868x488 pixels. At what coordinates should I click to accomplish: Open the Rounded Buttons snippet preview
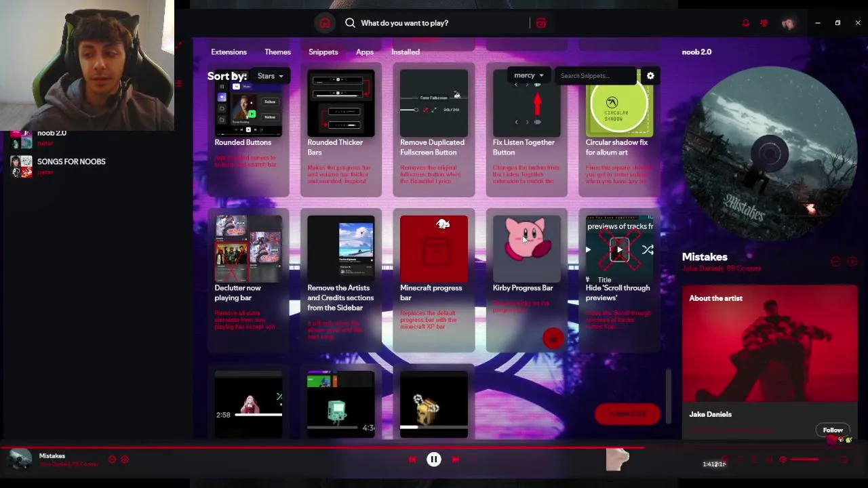pos(248,103)
